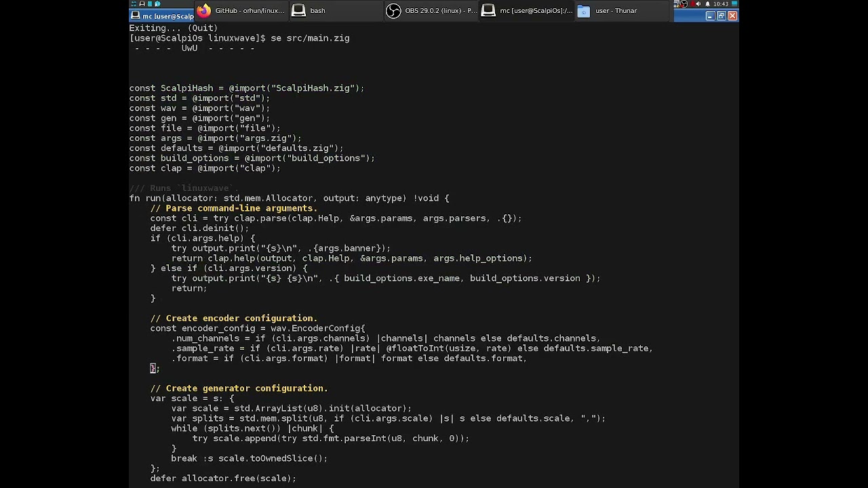868x488 pixels.
Task: Click the show desktop arrows icon in panel
Action: coord(134,4)
